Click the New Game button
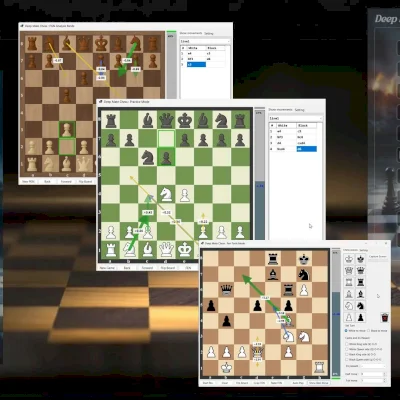Image resolution: width=400 pixels, height=400 pixels. tap(107, 268)
